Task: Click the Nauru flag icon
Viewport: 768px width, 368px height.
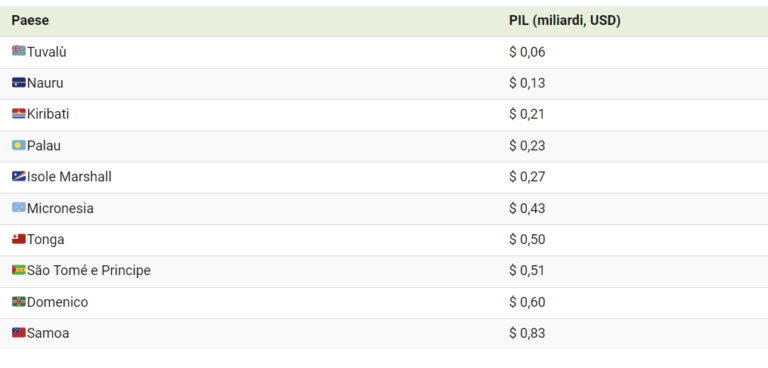Action: coord(19,82)
